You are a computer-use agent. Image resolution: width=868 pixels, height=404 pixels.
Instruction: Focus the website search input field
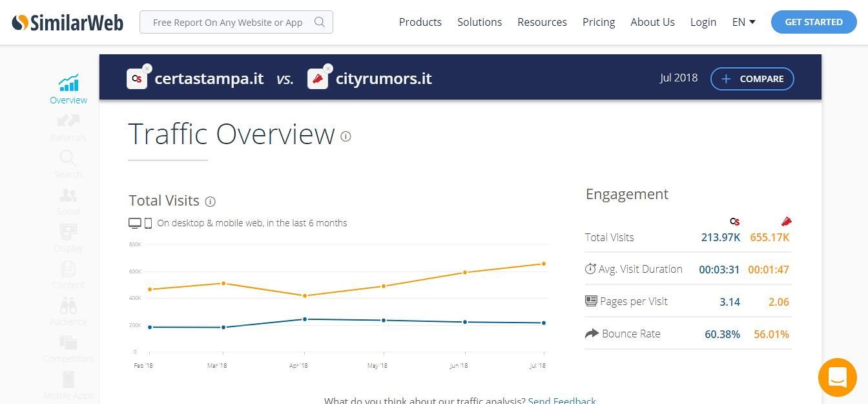pos(227,23)
